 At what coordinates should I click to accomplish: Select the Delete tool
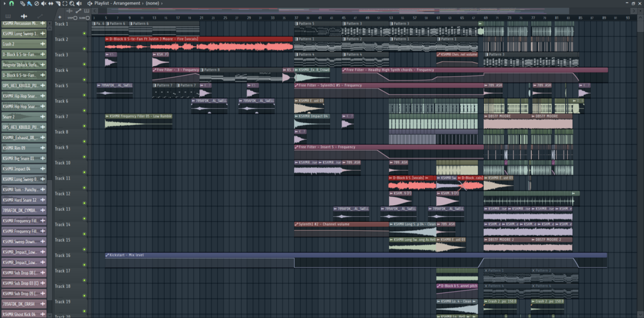pos(37,3)
